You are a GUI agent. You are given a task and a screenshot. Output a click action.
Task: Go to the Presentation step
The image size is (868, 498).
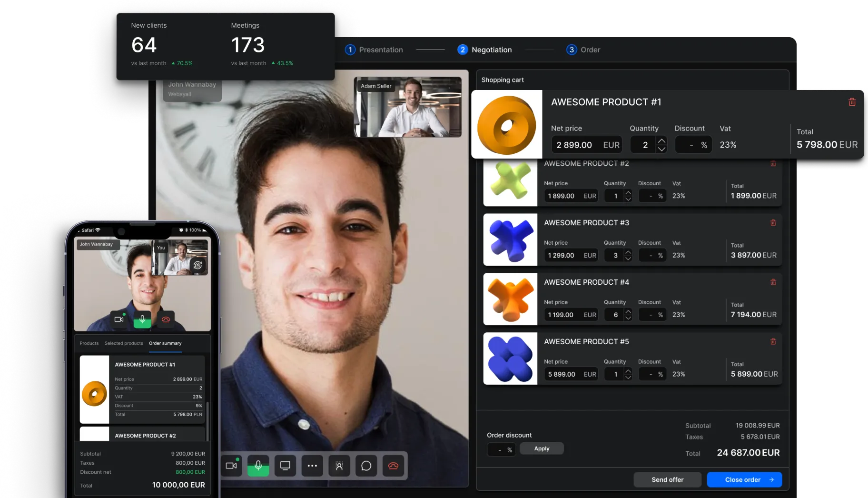pyautogui.click(x=375, y=50)
